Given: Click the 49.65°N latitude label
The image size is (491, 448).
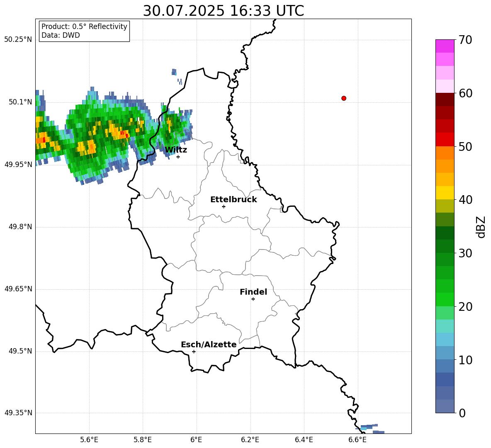Looking at the screenshot, I should click(x=18, y=288).
